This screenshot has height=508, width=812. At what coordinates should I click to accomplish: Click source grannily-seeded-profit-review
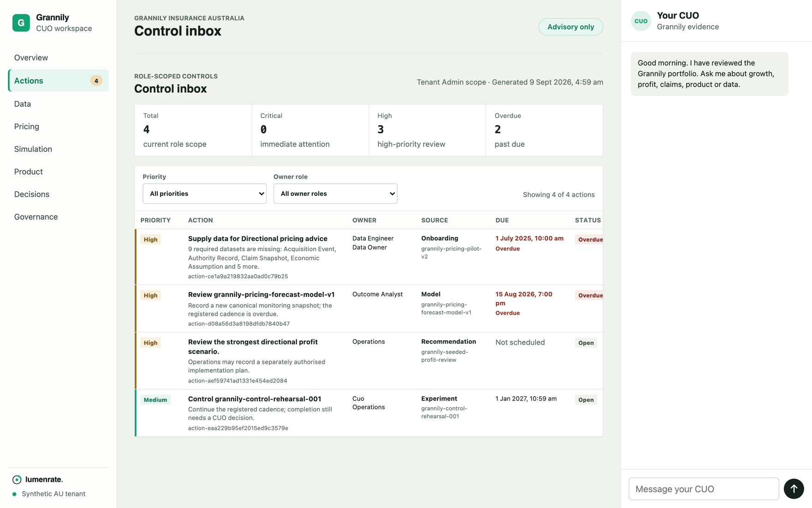point(445,356)
